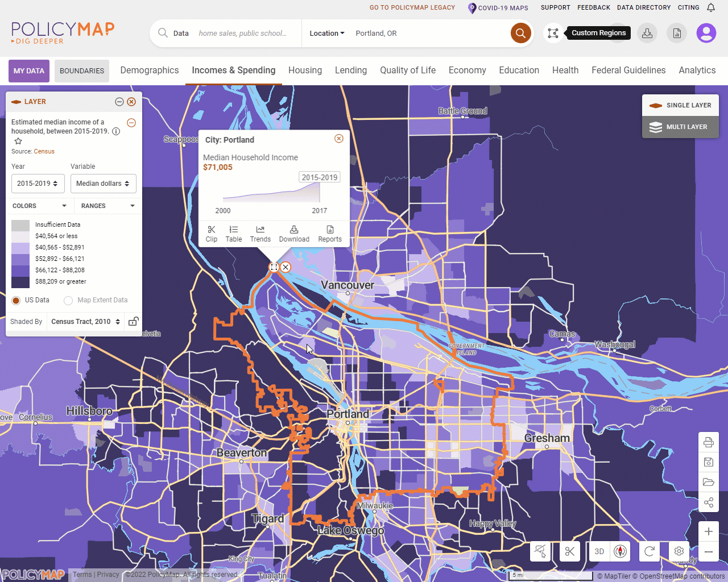Open the Quality of Life menu
728x582 pixels.
coord(408,70)
